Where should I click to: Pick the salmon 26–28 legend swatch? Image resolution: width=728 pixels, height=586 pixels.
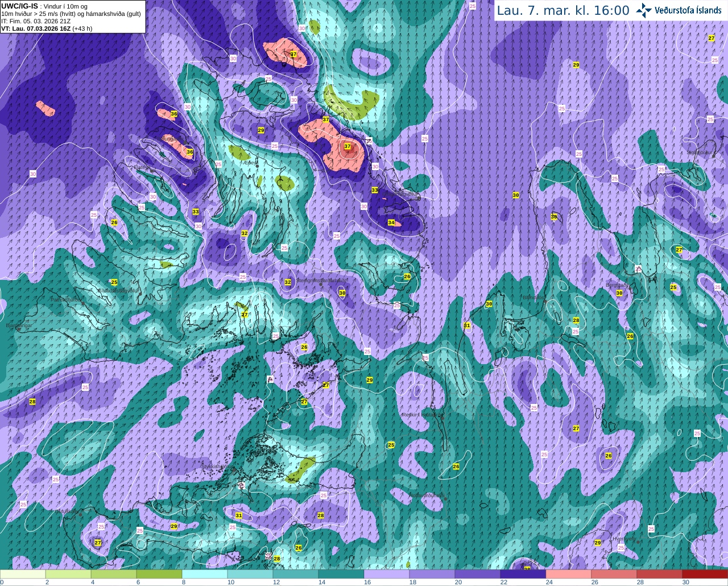614,574
